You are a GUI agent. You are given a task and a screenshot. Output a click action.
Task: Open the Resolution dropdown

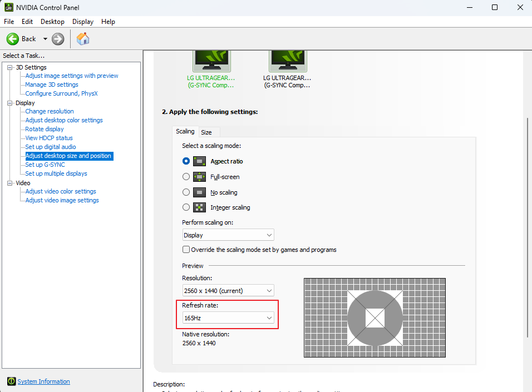[228, 291]
